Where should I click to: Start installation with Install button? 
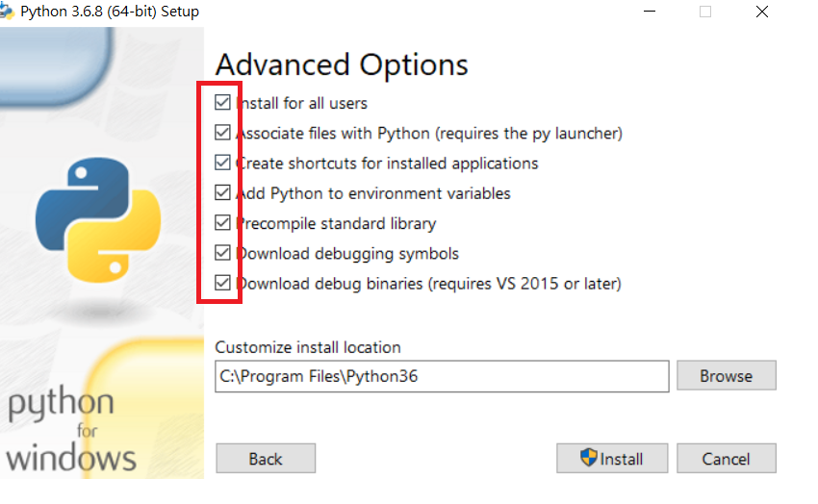coord(612,459)
